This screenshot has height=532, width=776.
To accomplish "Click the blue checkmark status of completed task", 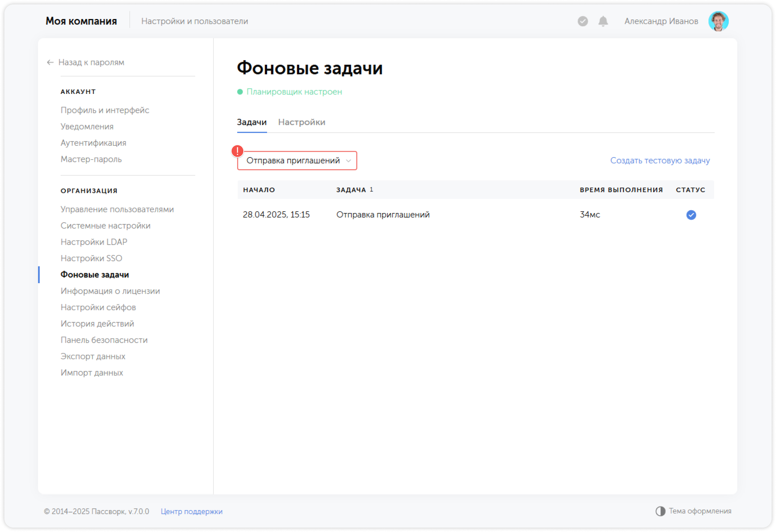I will pyautogui.click(x=691, y=215).
